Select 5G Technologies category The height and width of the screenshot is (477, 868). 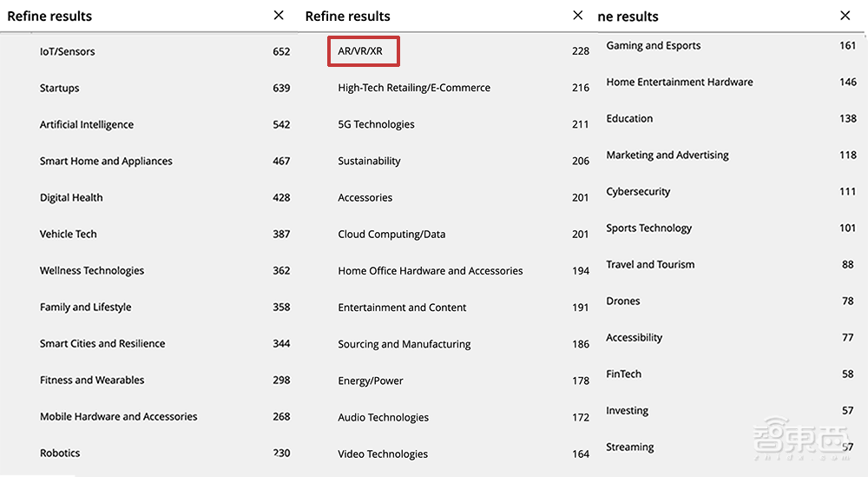[377, 124]
